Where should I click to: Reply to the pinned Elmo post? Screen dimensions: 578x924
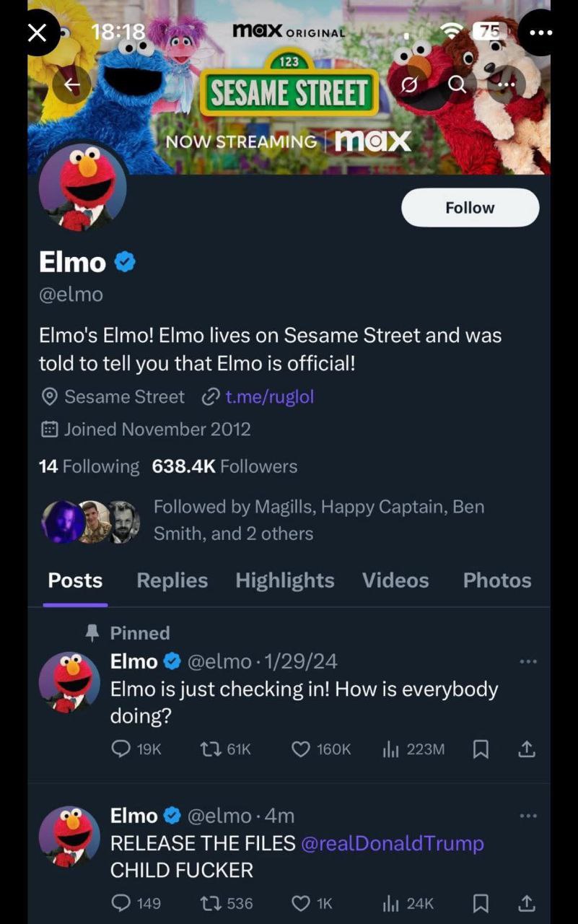121,749
